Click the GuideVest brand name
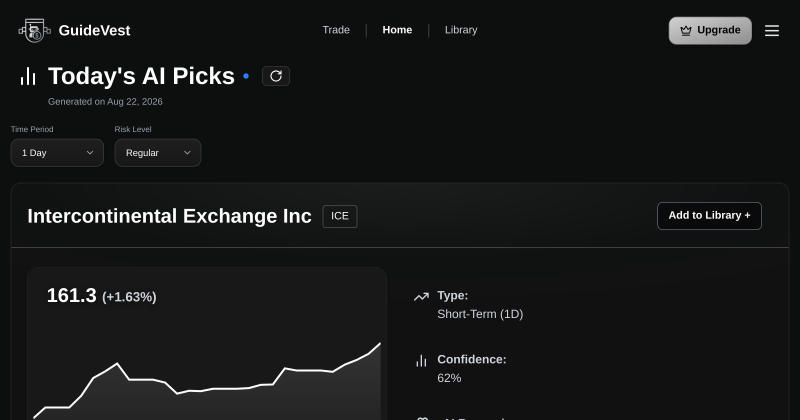Viewport: 800px width, 420px height. 94,31
